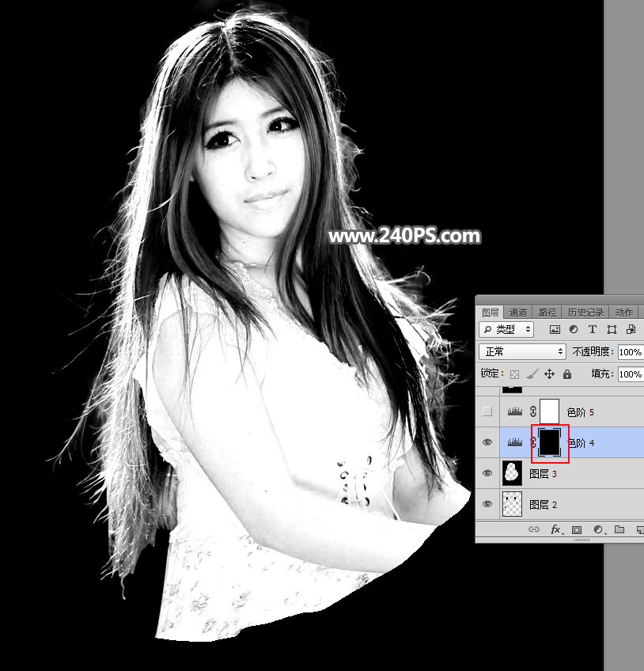Open the fx layer style menu

(x=556, y=530)
